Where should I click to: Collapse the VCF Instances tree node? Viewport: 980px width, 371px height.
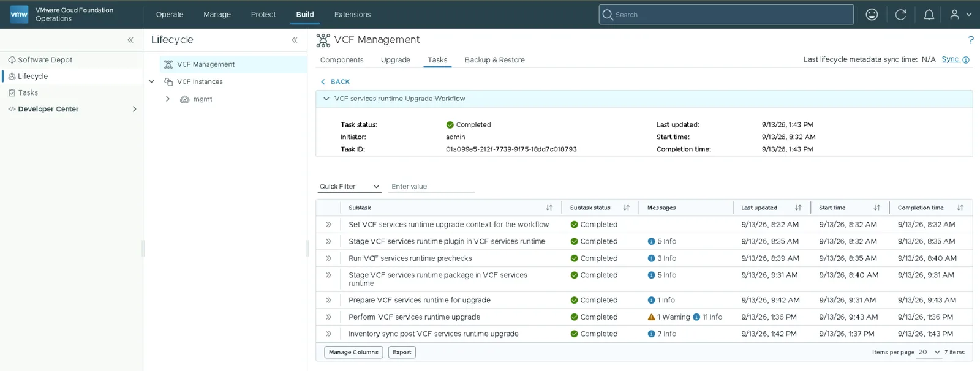click(x=151, y=81)
